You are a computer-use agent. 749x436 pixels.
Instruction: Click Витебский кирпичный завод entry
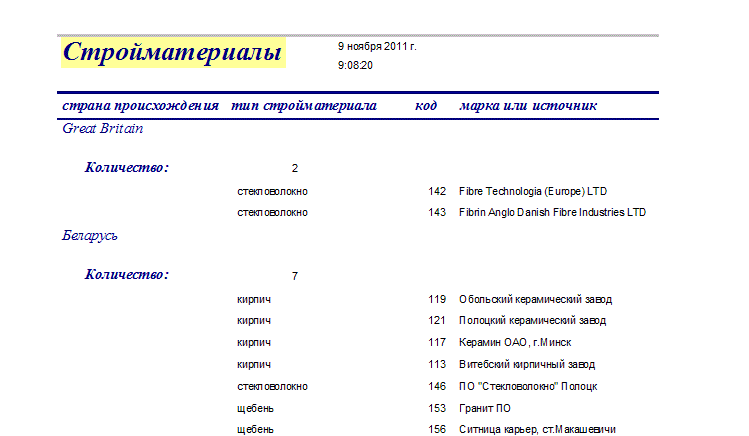[526, 364]
